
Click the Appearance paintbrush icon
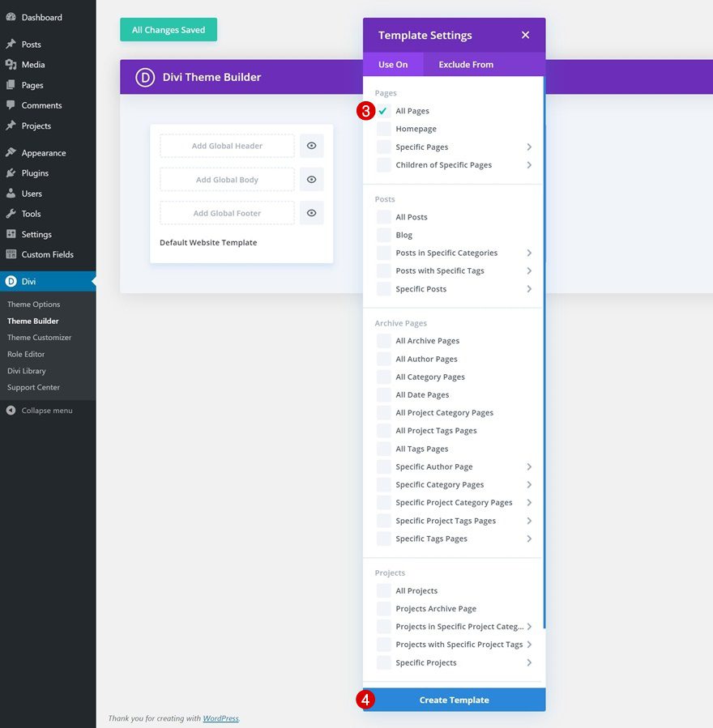tap(11, 152)
